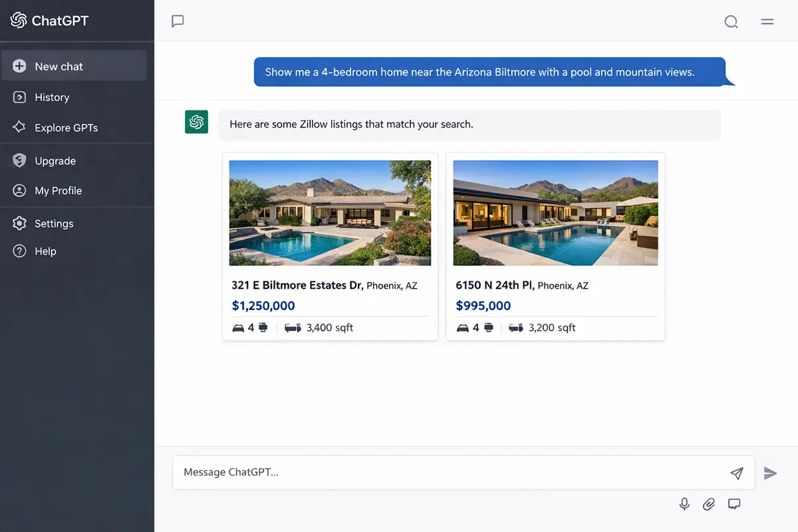Click the $995,000 price
The height and width of the screenshot is (532, 798).
point(483,306)
